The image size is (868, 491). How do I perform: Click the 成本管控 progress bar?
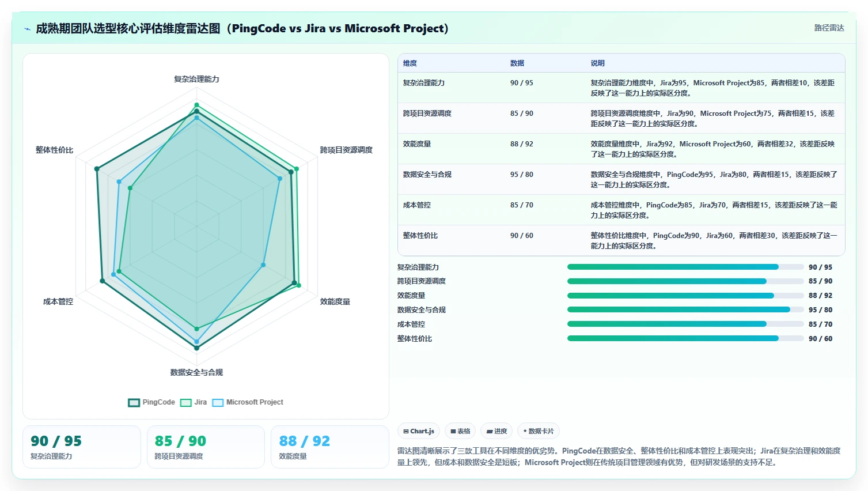685,324
